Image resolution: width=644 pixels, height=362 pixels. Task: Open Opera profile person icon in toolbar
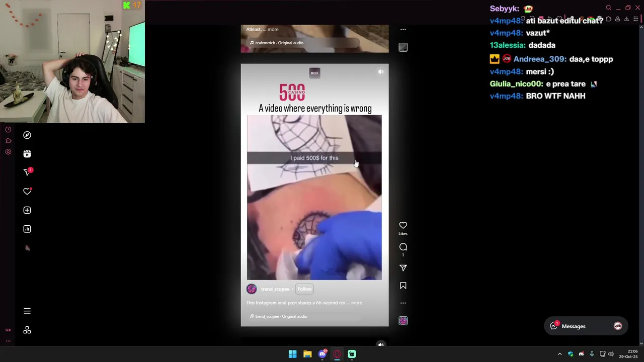(617, 19)
